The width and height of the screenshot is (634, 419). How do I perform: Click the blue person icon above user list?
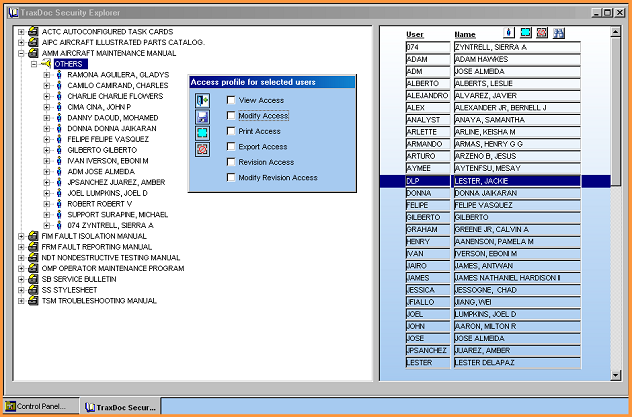509,33
